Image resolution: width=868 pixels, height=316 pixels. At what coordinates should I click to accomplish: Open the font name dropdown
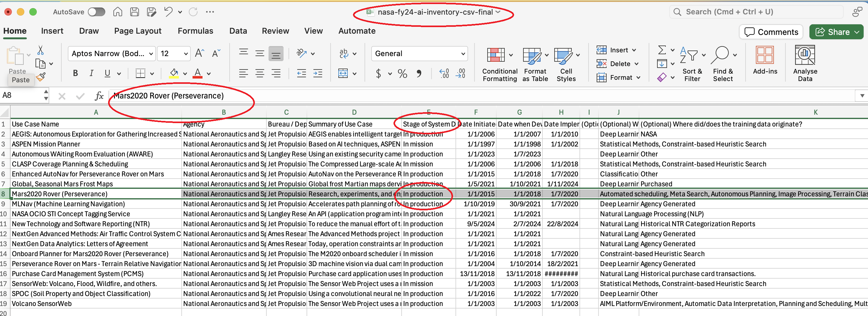point(151,54)
